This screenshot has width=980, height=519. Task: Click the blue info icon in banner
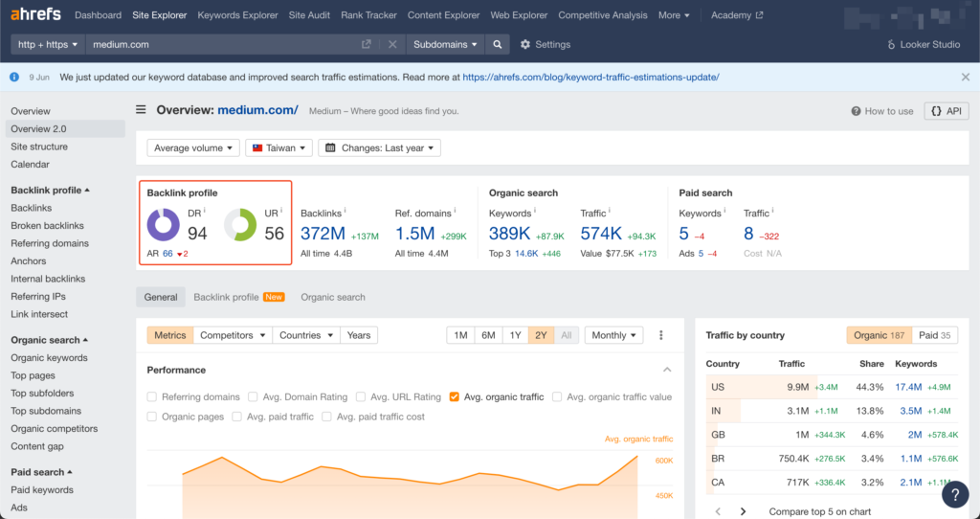pos(14,77)
